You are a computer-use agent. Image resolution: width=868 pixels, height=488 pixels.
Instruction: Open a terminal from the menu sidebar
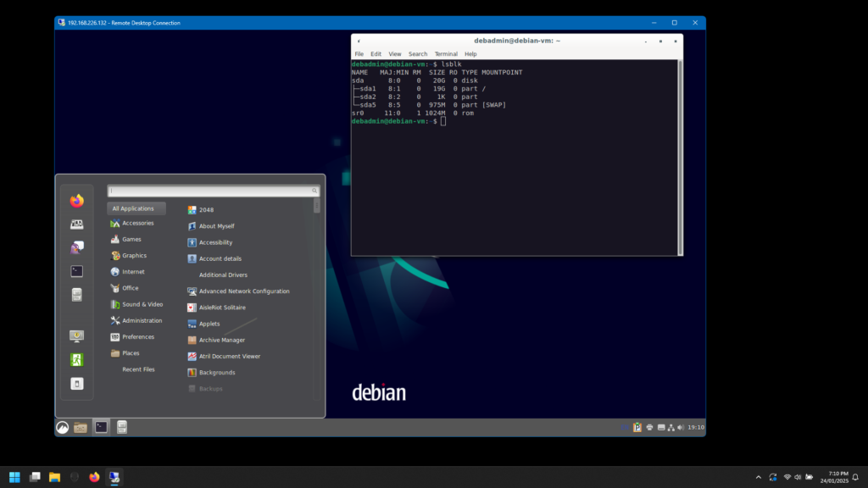[x=75, y=270]
